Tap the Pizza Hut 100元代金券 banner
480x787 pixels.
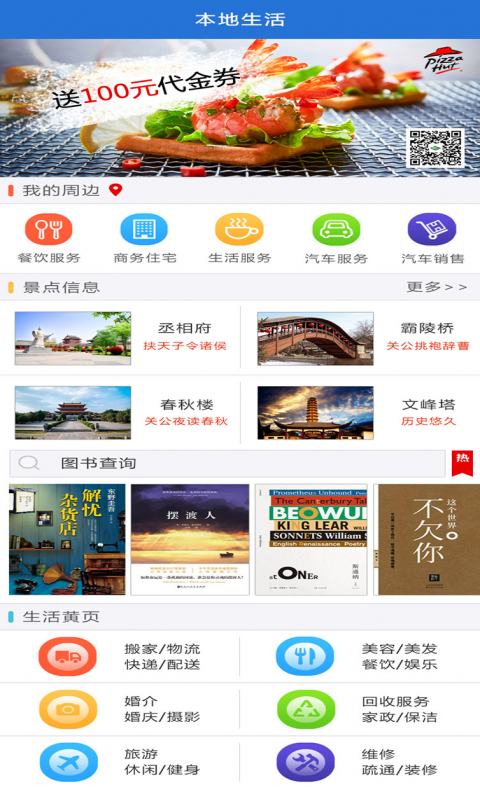240,108
